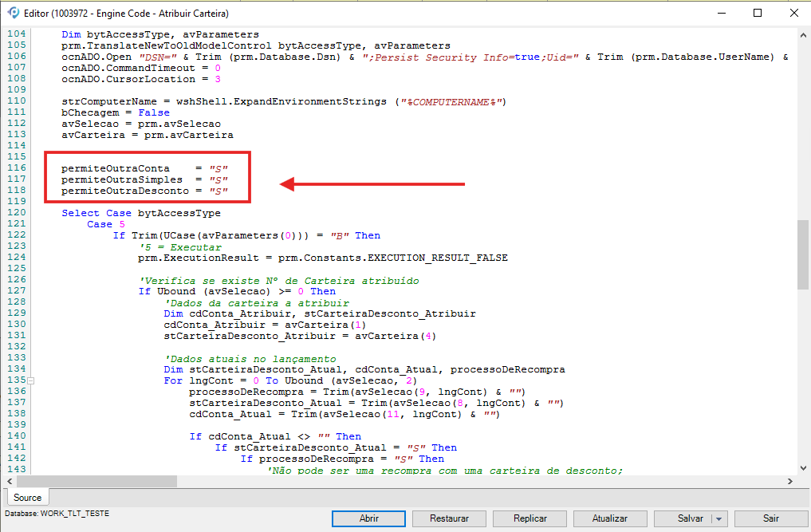Click the vertical scrollbar thumb
811x532 pixels.
pos(803,255)
